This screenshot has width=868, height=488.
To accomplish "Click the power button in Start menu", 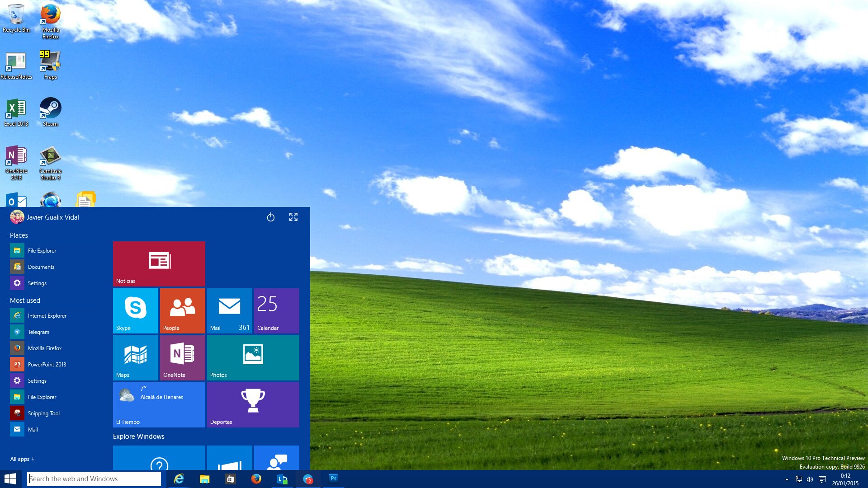I will click(270, 217).
